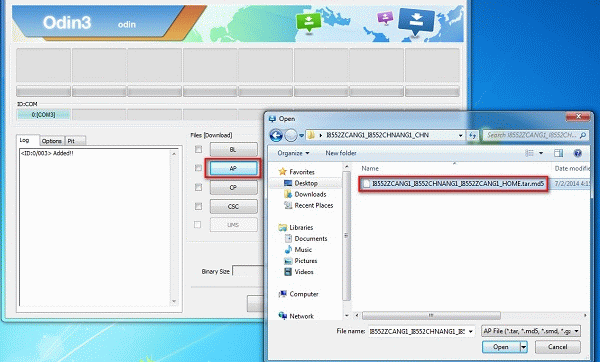Open Help with the question mark icon
The width and height of the screenshot is (600, 362).
pyautogui.click(x=577, y=153)
